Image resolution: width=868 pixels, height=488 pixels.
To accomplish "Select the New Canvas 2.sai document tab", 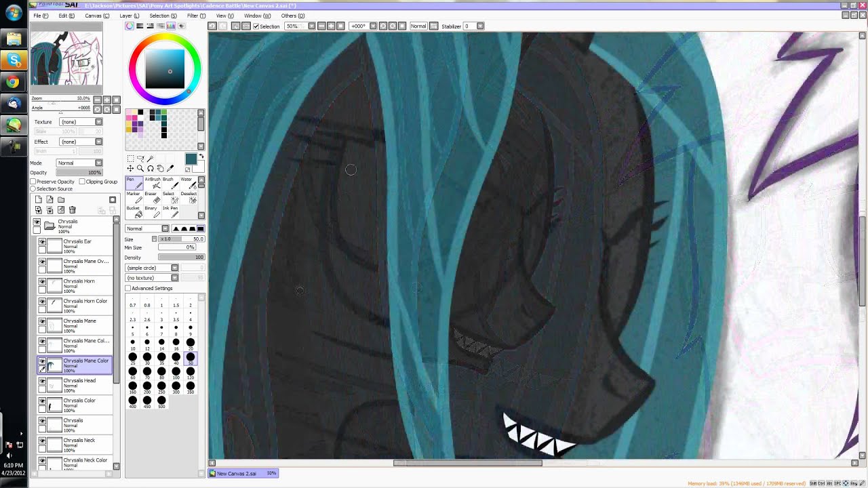I will click(x=243, y=473).
